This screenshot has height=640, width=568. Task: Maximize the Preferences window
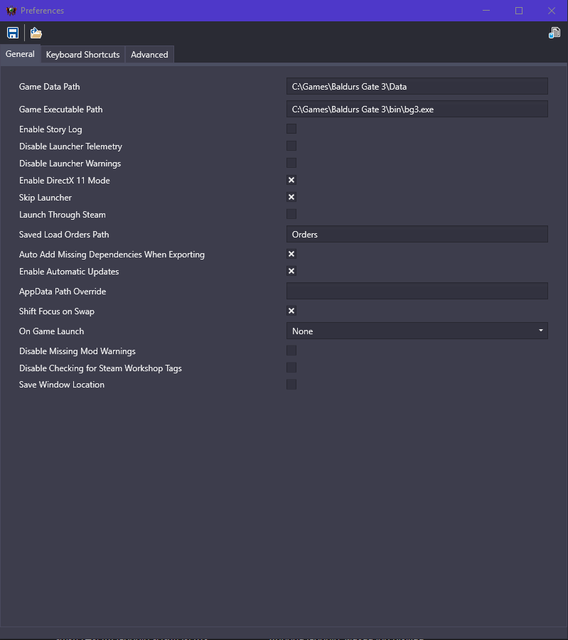(x=519, y=11)
